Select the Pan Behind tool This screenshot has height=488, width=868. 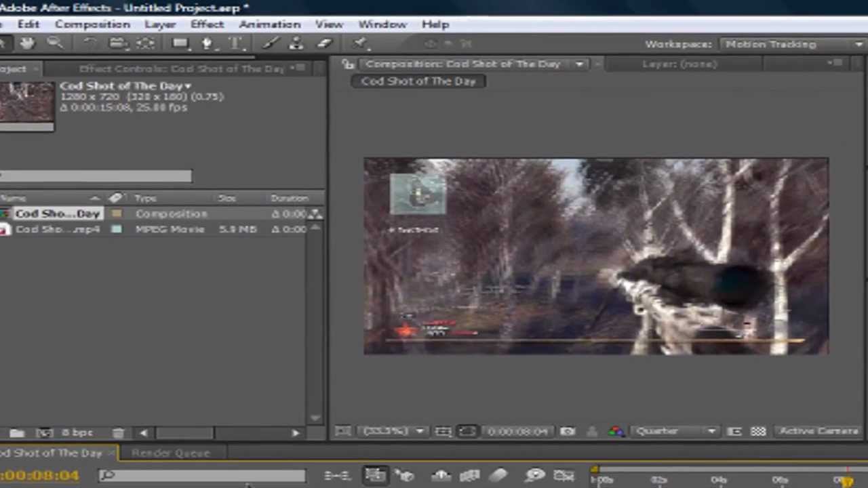pos(145,43)
